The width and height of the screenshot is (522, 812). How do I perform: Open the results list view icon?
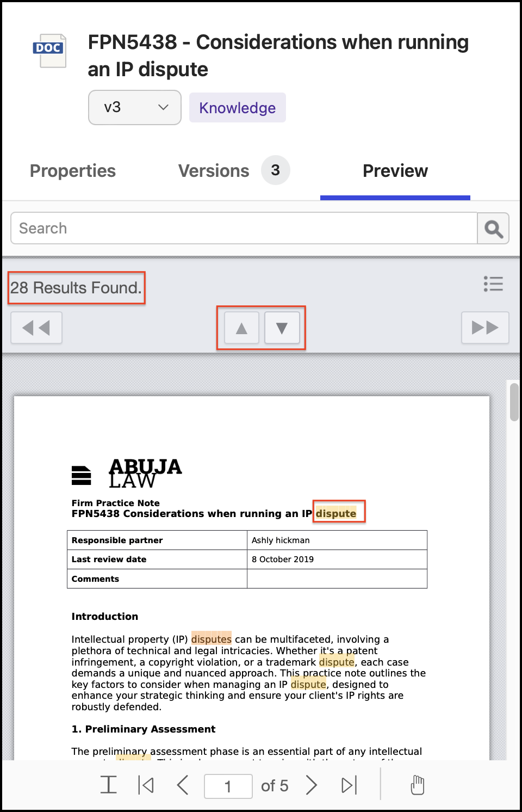pyautogui.click(x=493, y=284)
